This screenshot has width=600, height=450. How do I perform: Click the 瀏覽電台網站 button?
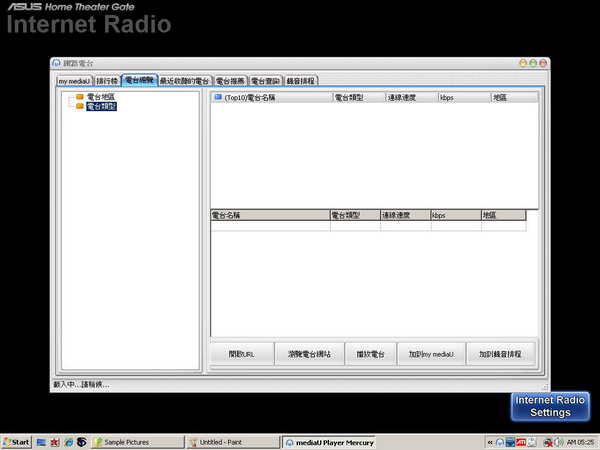click(309, 354)
